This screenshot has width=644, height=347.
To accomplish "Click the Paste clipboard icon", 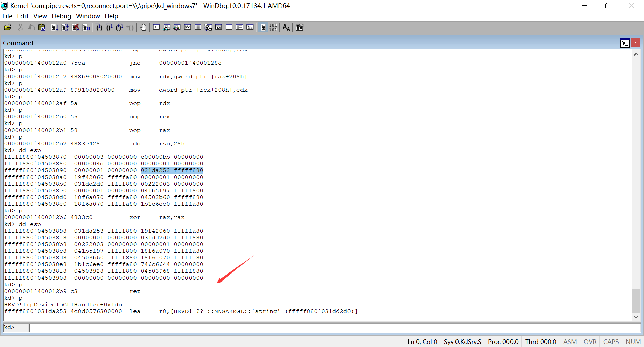I will (x=42, y=27).
